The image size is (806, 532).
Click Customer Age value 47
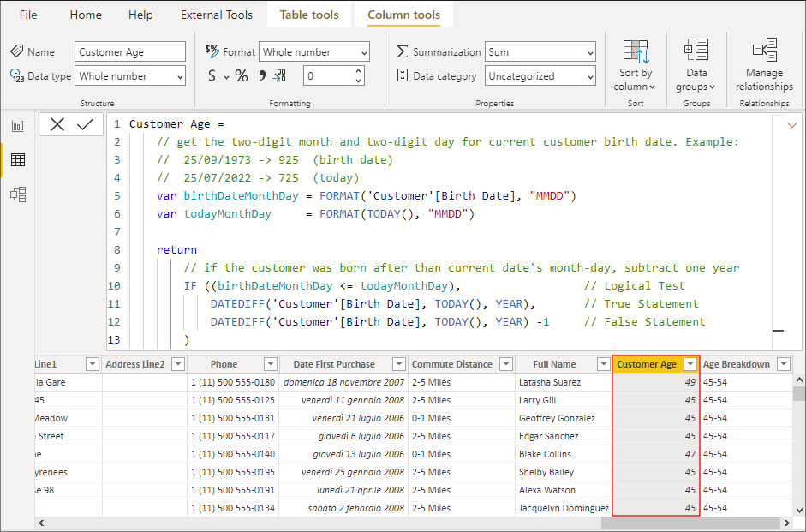(656, 454)
